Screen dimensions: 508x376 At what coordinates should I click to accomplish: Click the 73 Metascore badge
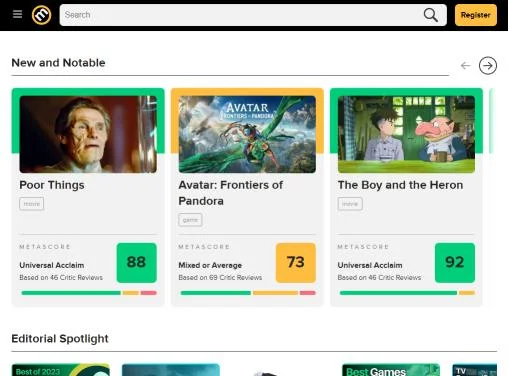click(x=296, y=263)
